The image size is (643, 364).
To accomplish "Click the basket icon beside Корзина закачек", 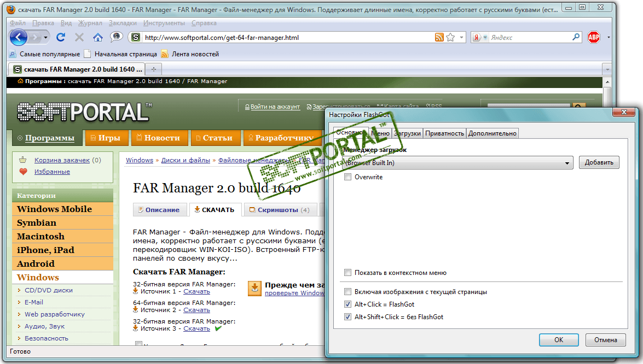I will (x=23, y=160).
